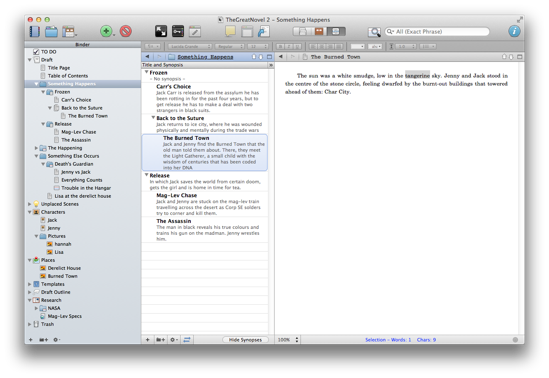Screen dimensions: 549x378
Task: Toggle the Binder sidebar icon
Action: tap(34, 32)
